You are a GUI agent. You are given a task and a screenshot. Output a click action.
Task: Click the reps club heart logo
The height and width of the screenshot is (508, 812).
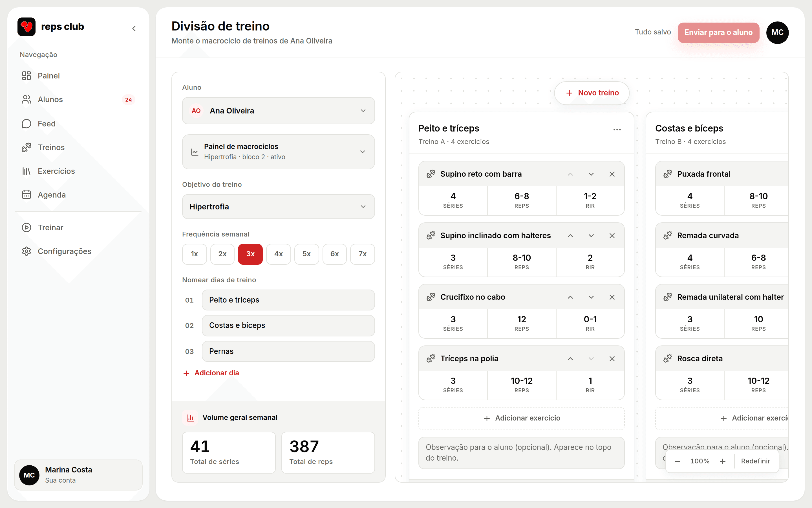pos(27,27)
